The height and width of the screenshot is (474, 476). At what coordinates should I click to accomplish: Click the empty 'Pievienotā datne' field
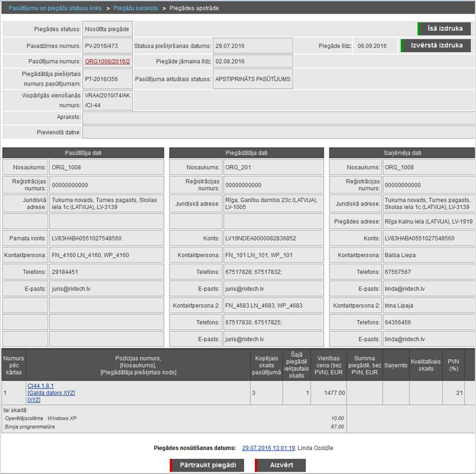(x=279, y=132)
